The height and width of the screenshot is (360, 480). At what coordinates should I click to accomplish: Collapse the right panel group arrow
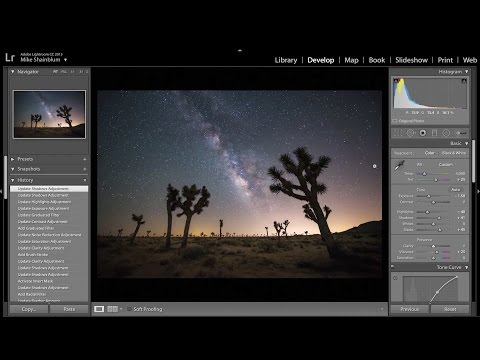click(x=478, y=191)
